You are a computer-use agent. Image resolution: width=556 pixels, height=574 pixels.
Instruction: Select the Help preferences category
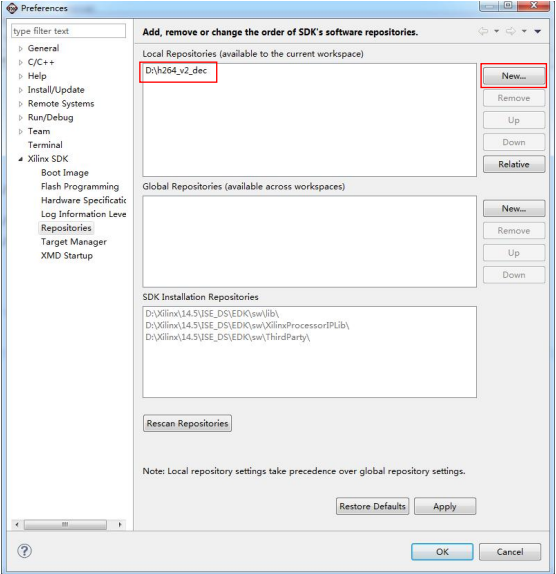(x=37, y=76)
